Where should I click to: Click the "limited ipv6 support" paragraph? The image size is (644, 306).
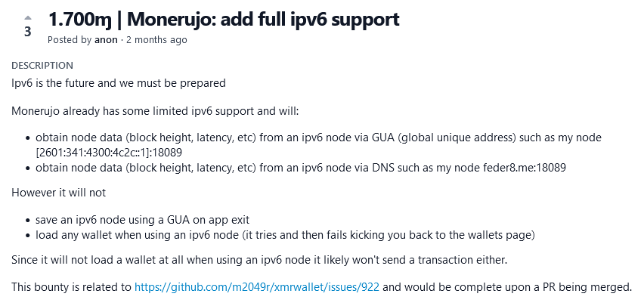tap(156, 111)
